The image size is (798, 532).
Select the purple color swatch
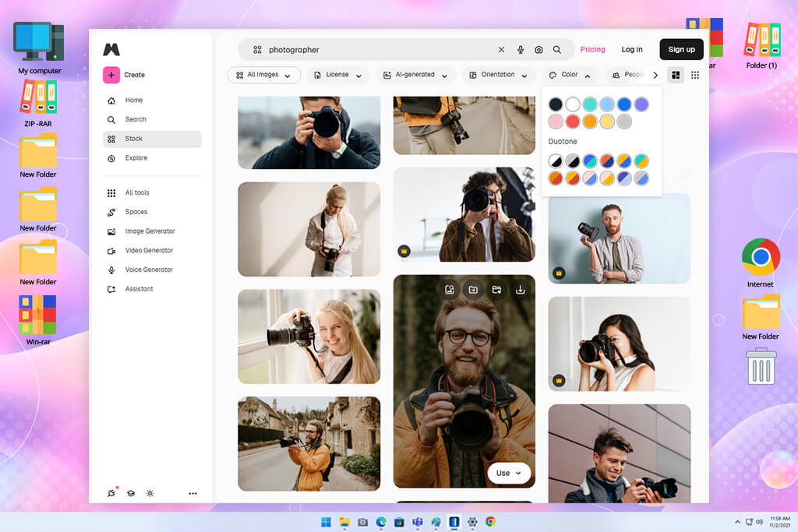(x=641, y=104)
